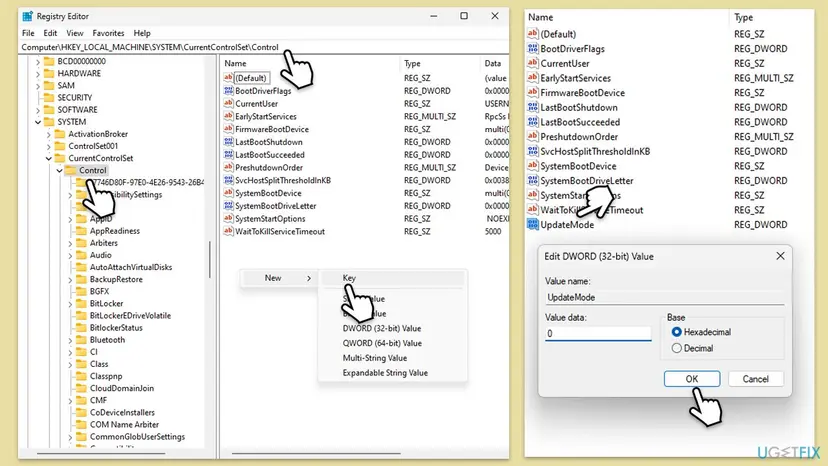Select the Decimal base option
828x466 pixels.
[676, 348]
